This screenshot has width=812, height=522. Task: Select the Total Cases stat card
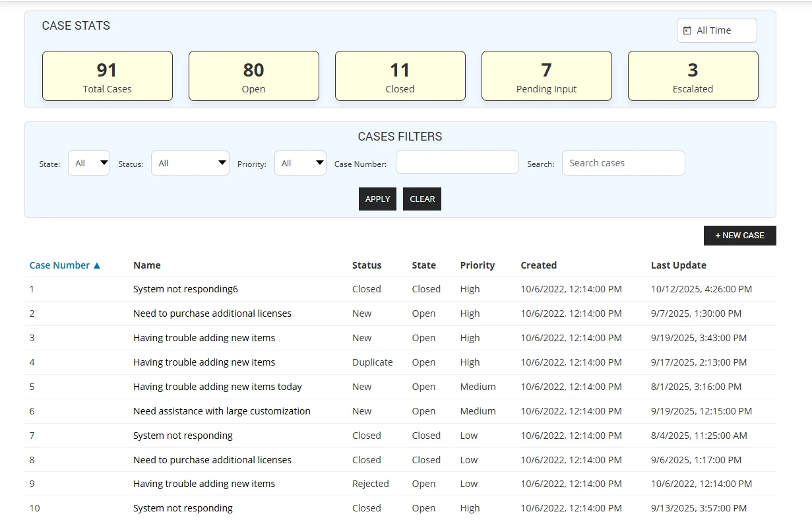pos(107,75)
